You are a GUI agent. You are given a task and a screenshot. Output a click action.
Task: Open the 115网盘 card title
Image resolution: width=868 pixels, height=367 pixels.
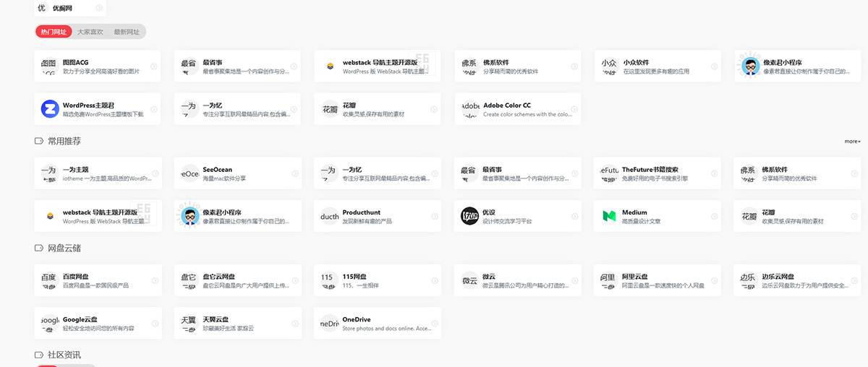tap(354, 277)
